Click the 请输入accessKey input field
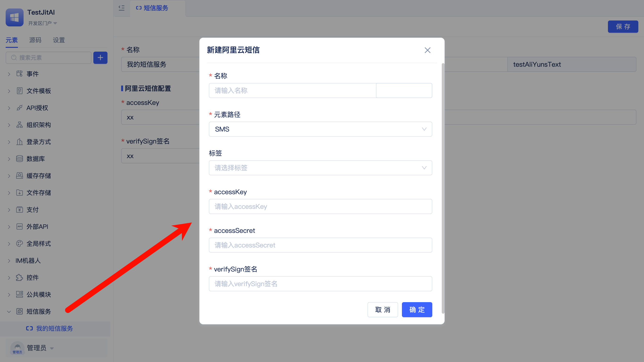Screen dimensions: 644x362 [x=321, y=206]
